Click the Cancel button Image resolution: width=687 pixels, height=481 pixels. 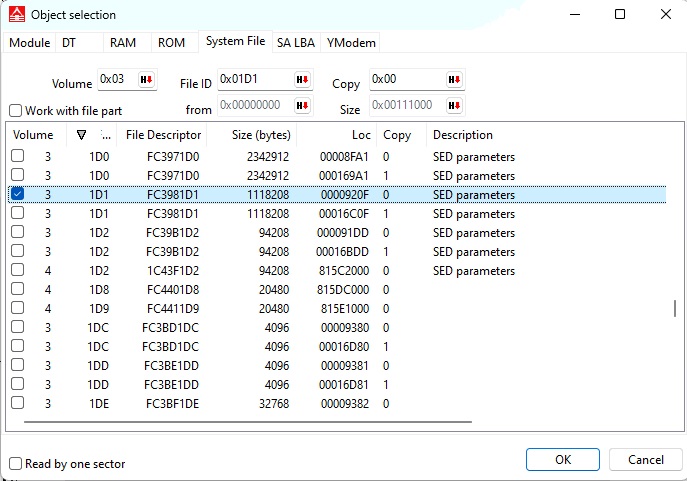(646, 460)
